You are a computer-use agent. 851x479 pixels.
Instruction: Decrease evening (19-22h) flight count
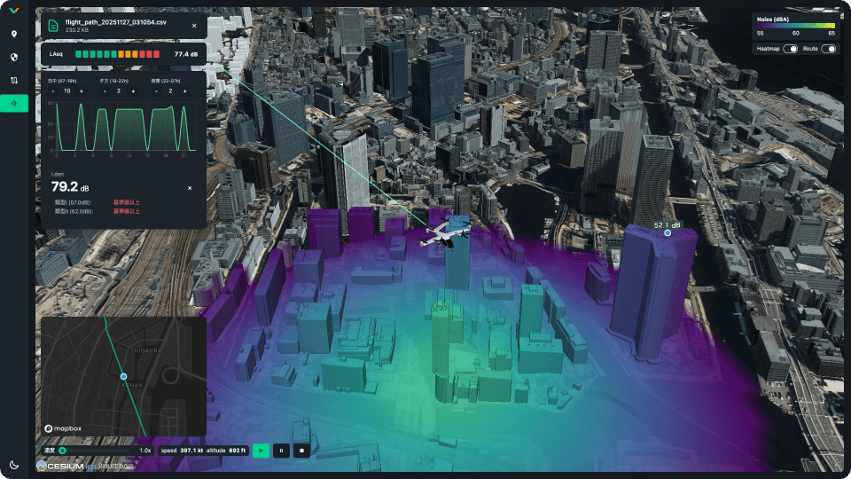point(104,91)
